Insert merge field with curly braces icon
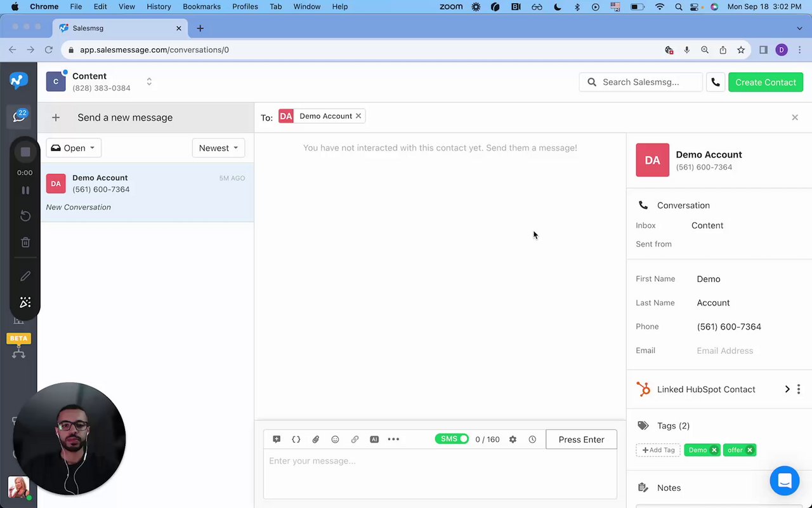The image size is (812, 508). point(296,439)
